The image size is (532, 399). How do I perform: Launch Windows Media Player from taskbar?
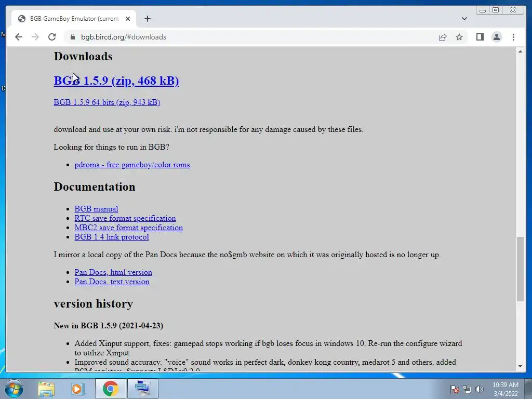pyautogui.click(x=77, y=389)
